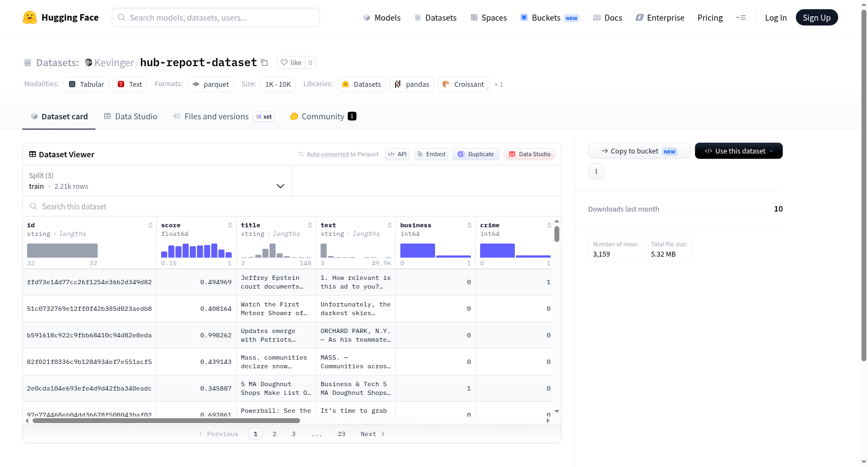Go to page 3 of results
Image resolution: width=868 pixels, height=467 pixels.
point(293,434)
